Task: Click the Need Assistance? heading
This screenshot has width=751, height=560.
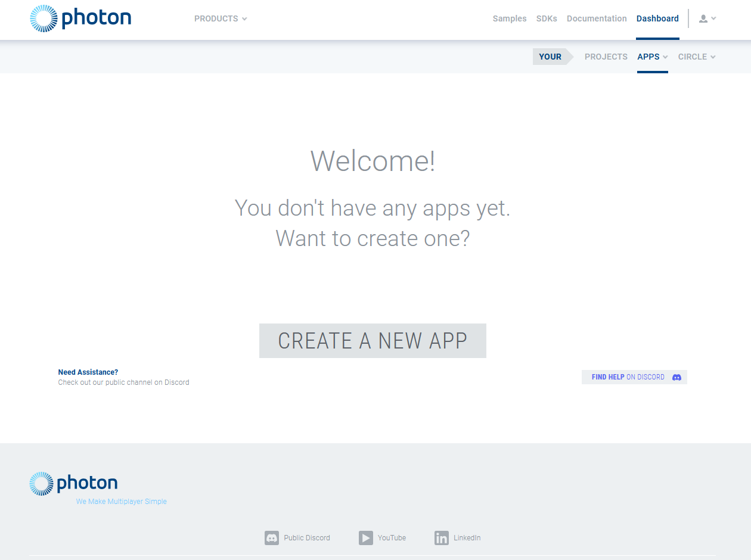Action: [x=88, y=372]
